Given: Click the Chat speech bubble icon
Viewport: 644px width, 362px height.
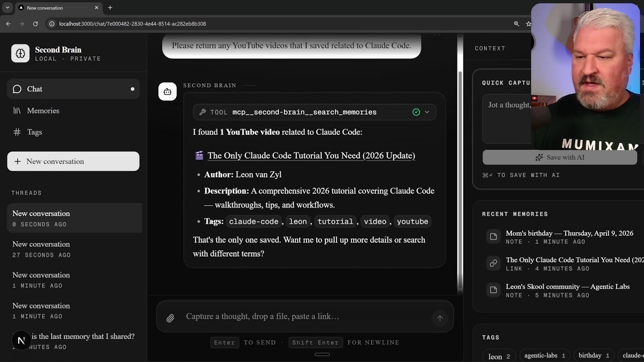Looking at the screenshot, I should [x=17, y=89].
